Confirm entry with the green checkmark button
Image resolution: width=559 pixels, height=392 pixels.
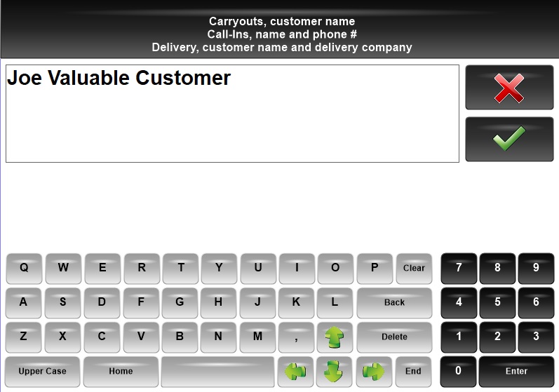[x=509, y=139]
